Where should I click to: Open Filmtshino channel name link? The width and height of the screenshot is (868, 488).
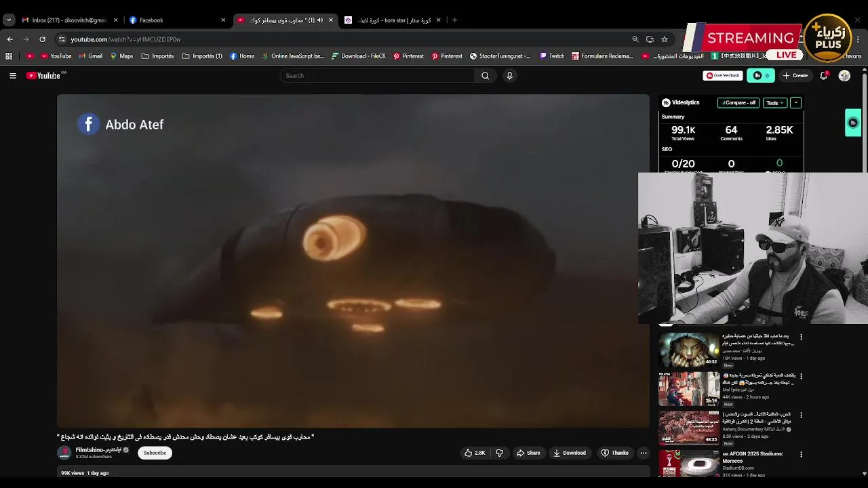coord(98,450)
